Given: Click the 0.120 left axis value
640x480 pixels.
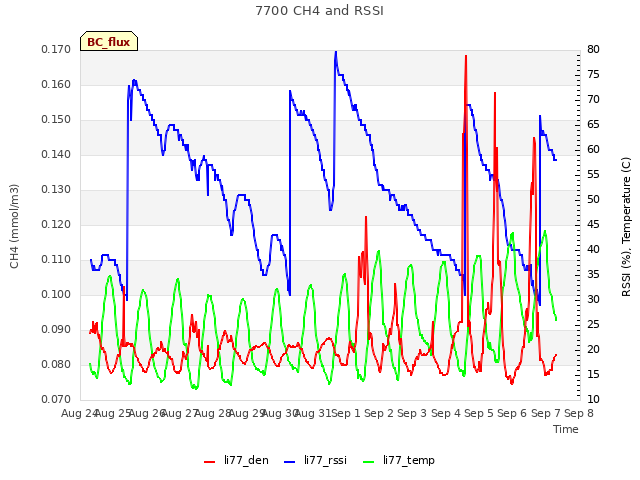Looking at the screenshot, I should pyautogui.click(x=56, y=224).
